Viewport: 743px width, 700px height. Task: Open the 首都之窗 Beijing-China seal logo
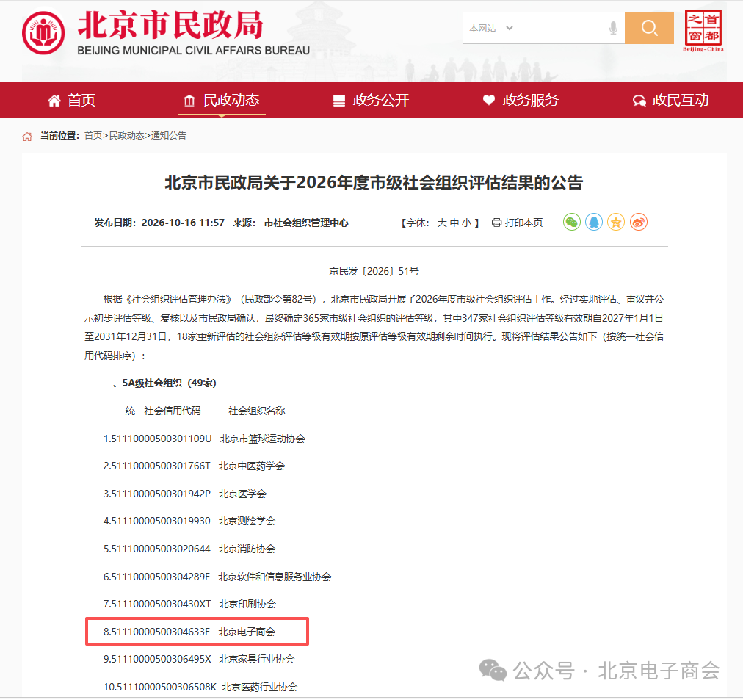coord(703,30)
